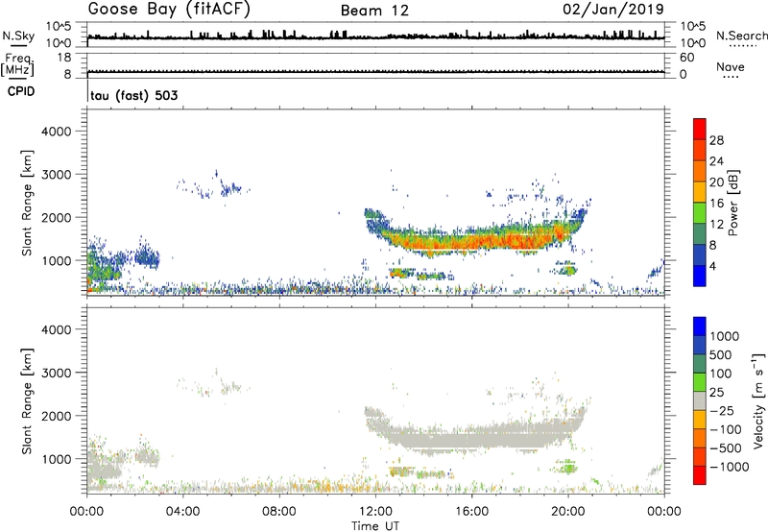Click the '500' tick on Velocity colorbar
The height and width of the screenshot is (532, 768).
pos(721,354)
